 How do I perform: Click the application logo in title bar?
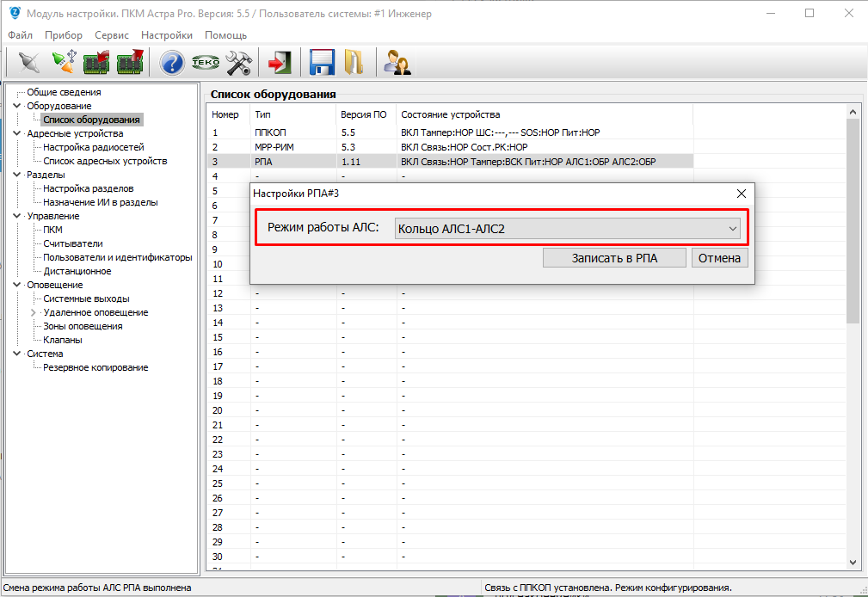15,13
